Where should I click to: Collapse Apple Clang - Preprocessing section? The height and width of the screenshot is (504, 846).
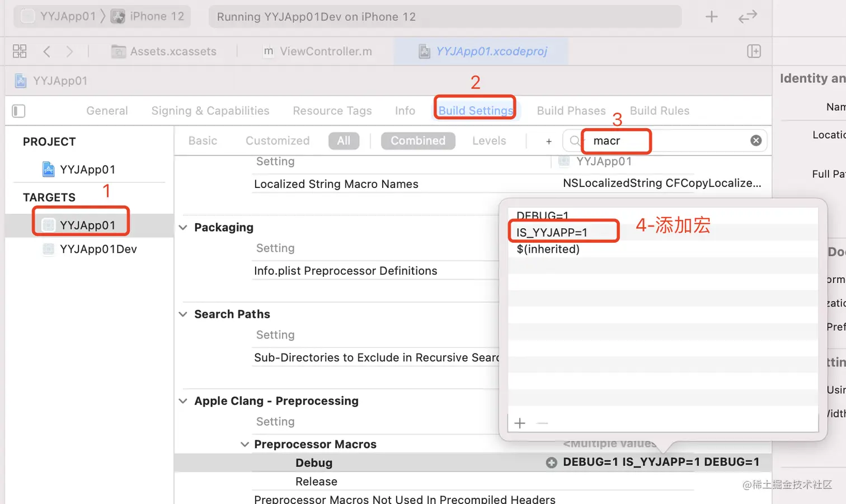pyautogui.click(x=183, y=401)
